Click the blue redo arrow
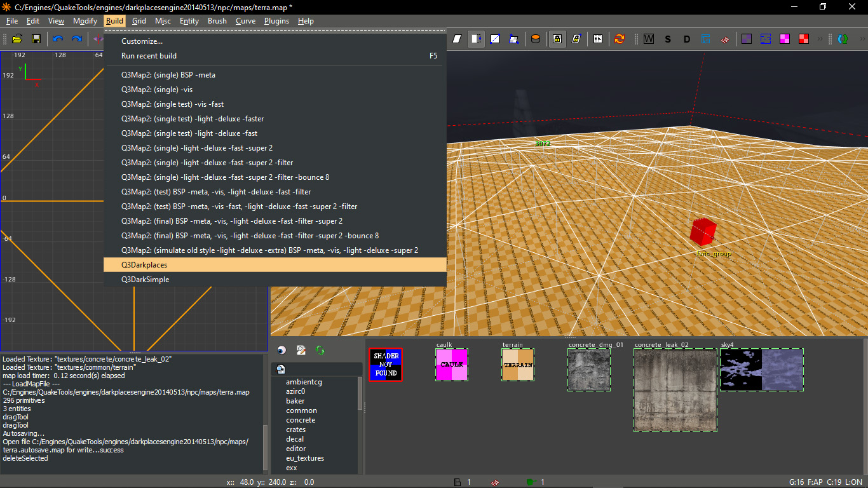The image size is (868, 488). pyautogui.click(x=77, y=39)
